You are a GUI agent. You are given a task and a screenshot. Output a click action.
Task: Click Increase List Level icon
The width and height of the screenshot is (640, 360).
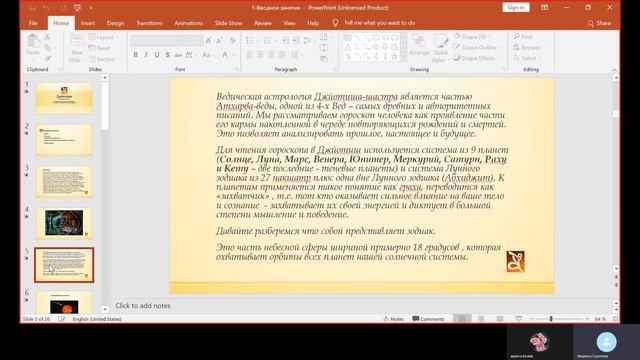tap(296, 40)
